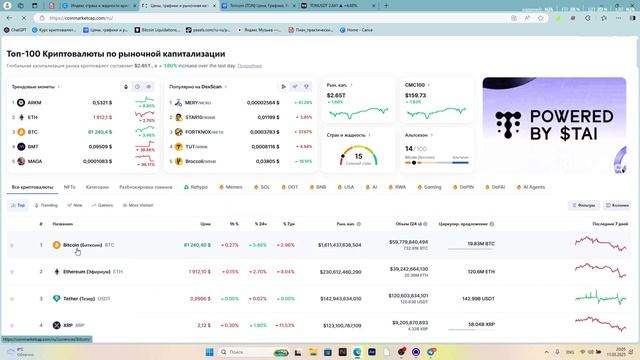Open Ethereum (Эфириум) coin page link
The width and height of the screenshot is (640, 360).
[87, 271]
